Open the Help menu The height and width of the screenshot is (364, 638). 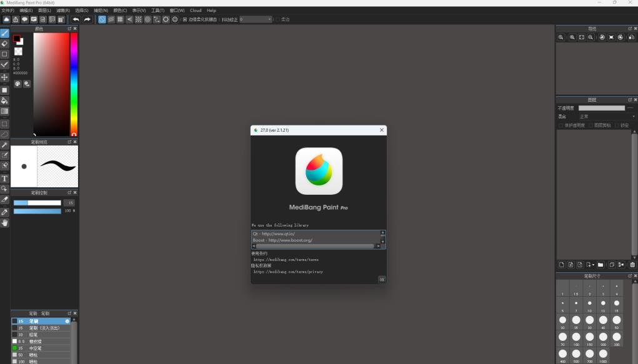(x=211, y=11)
